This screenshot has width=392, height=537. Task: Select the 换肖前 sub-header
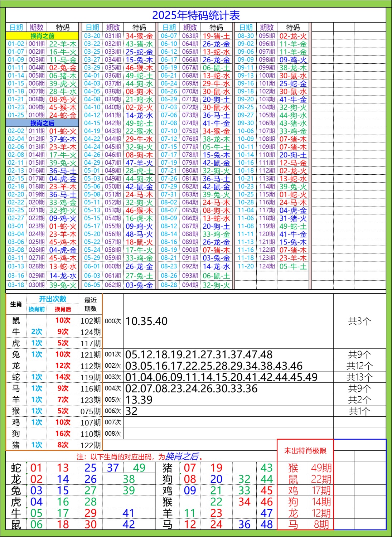[x=37, y=309]
